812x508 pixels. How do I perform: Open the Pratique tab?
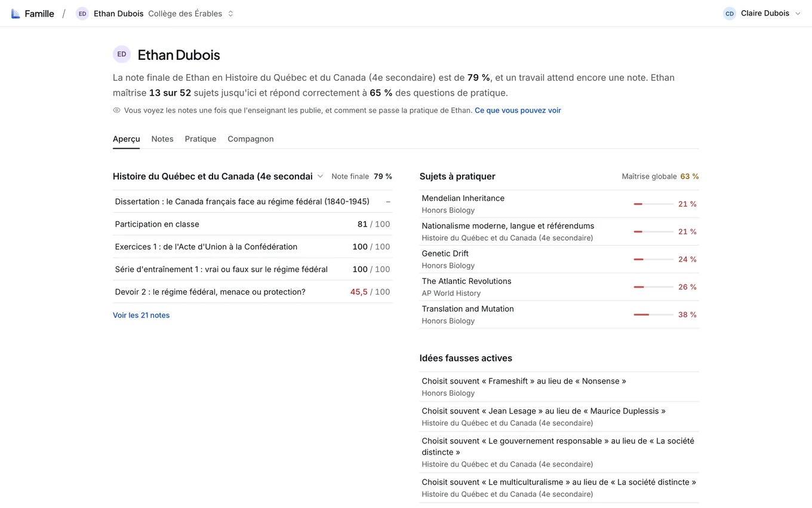[x=201, y=139]
